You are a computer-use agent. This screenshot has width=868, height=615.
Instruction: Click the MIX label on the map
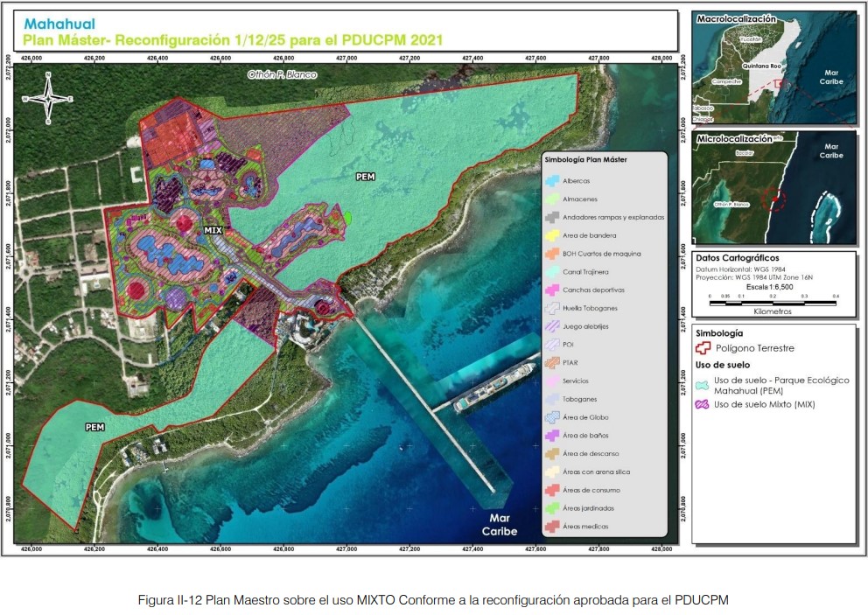click(x=214, y=230)
